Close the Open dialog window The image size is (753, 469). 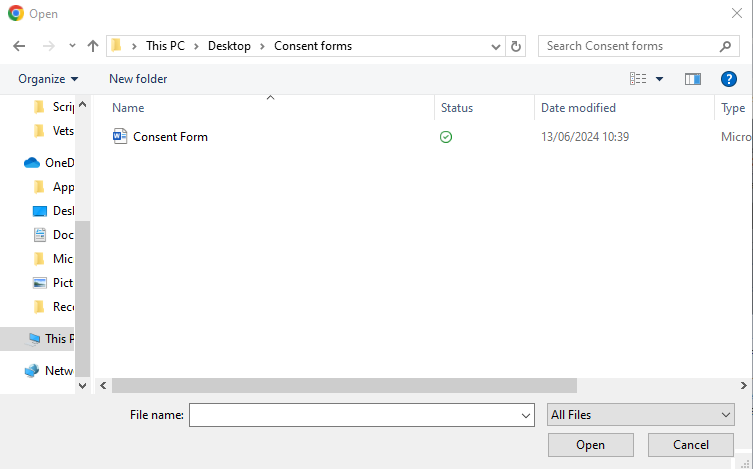tap(737, 13)
